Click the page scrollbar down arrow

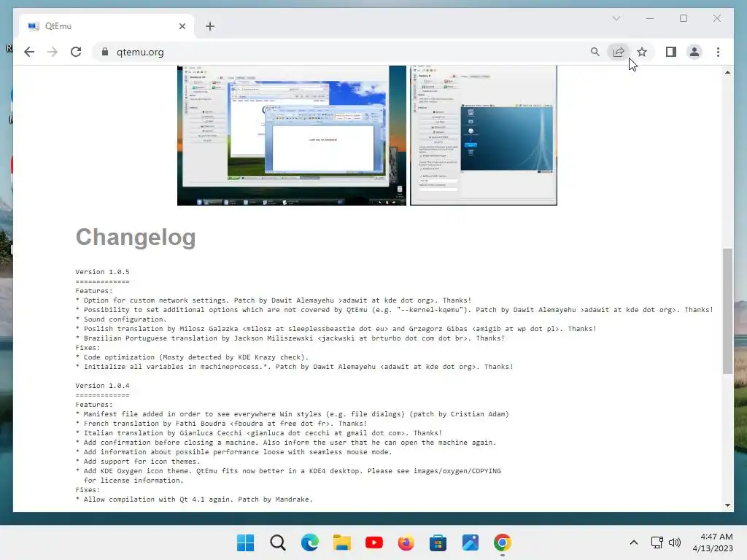tap(727, 505)
